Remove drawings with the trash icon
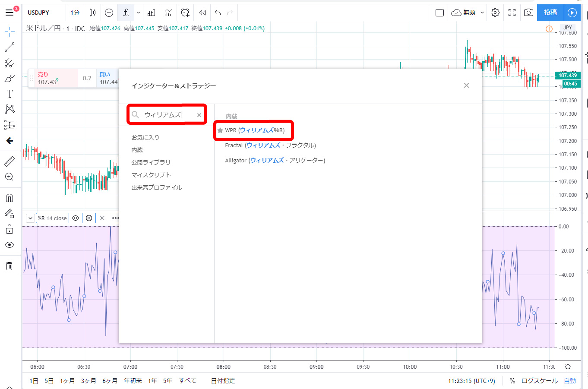588x389 pixels. (x=9, y=266)
